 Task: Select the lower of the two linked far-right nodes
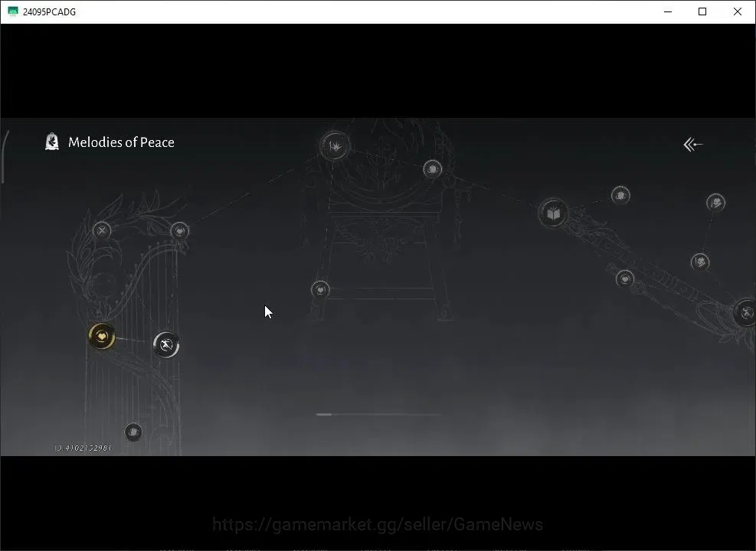pos(700,262)
